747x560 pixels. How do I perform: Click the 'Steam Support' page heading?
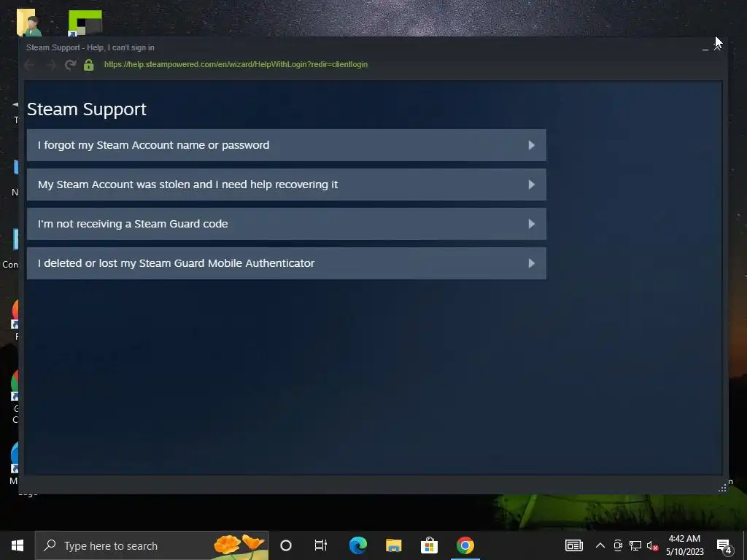click(87, 109)
